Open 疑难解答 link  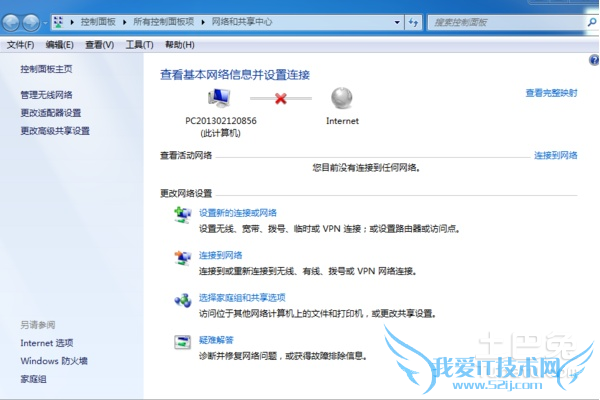(x=216, y=340)
